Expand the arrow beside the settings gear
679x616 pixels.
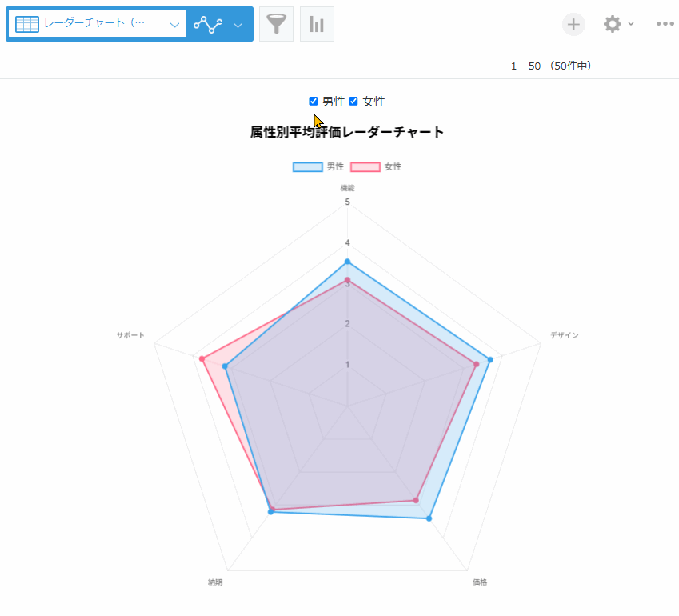[631, 24]
